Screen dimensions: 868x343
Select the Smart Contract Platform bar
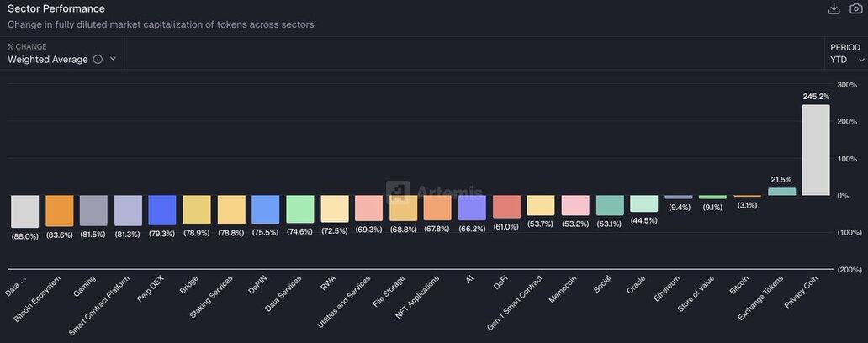pos(128,210)
